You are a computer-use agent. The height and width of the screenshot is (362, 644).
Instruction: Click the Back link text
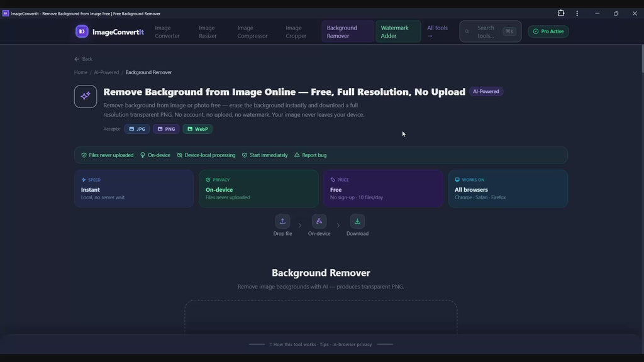coord(87,59)
